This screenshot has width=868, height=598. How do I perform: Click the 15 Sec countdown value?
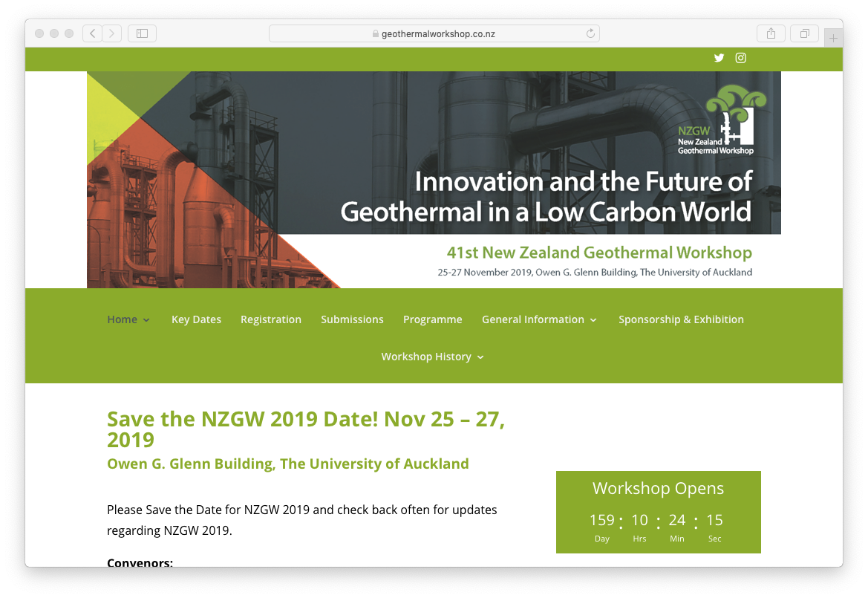(x=714, y=520)
